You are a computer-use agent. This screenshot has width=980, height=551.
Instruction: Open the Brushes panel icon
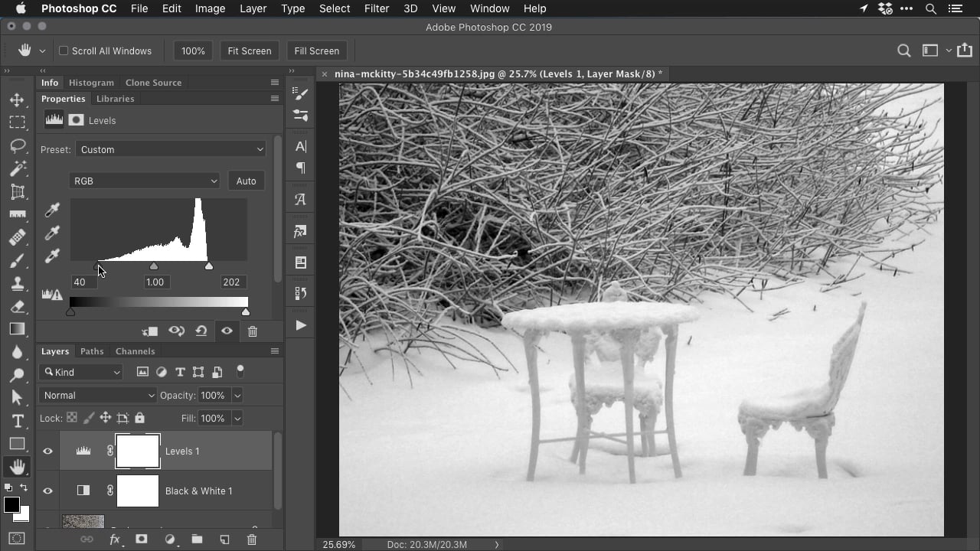click(x=300, y=93)
